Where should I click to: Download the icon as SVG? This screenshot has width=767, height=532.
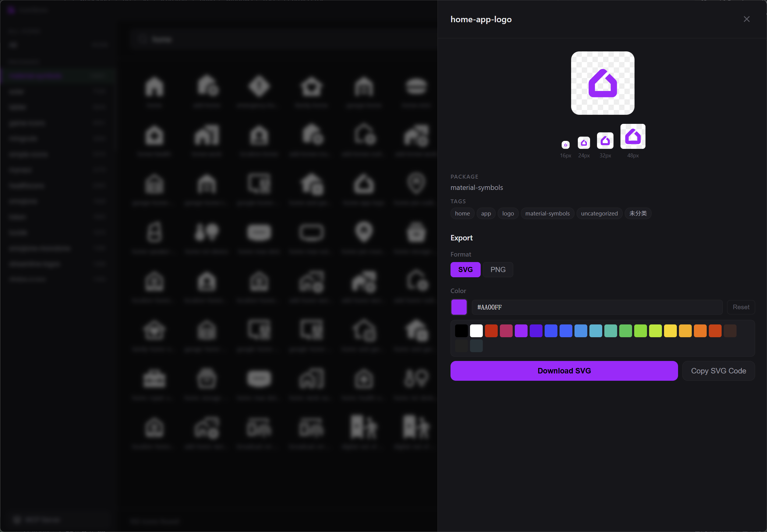564,371
